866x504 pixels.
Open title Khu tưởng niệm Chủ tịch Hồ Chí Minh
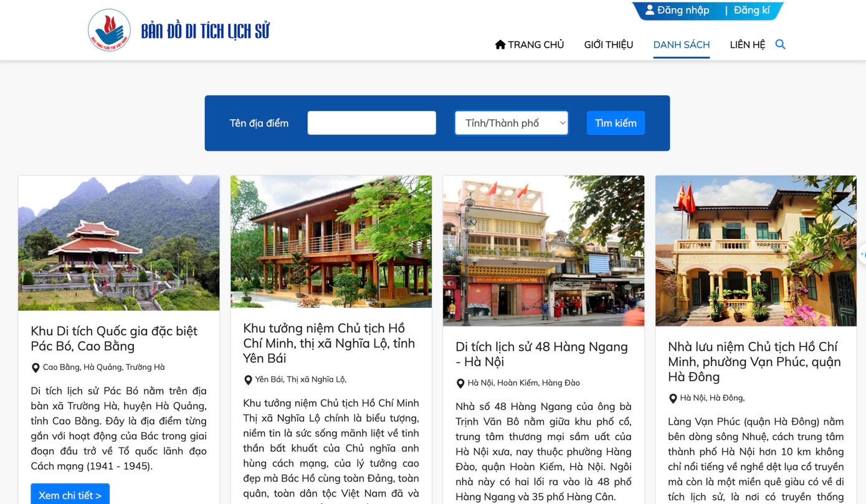[329, 343]
